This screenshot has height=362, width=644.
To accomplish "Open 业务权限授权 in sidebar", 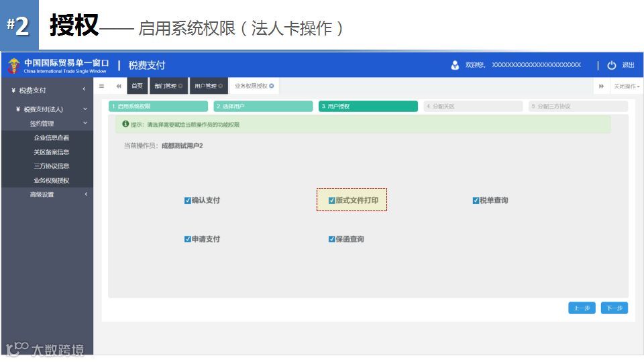I will point(52,180).
